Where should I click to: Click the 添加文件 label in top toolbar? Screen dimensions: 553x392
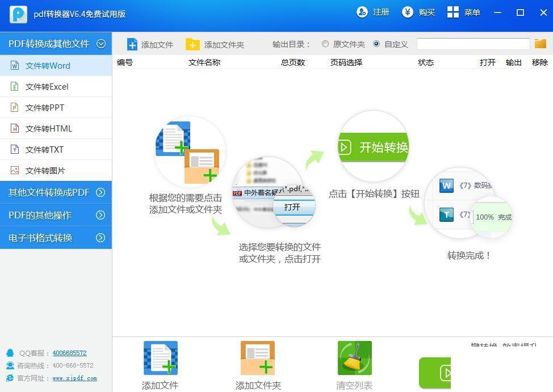[x=157, y=45]
